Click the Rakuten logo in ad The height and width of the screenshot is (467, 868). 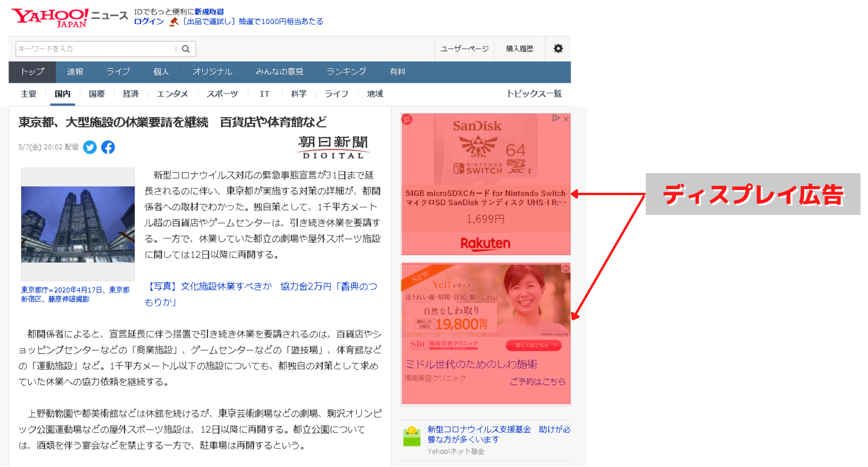(485, 243)
